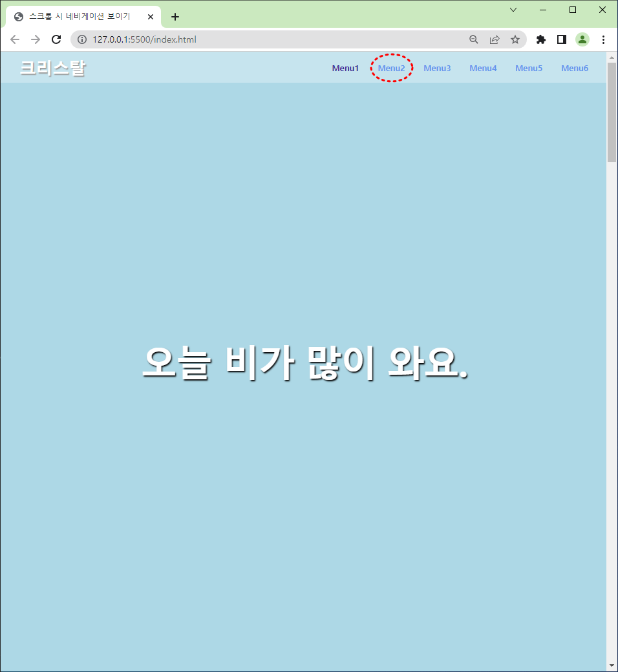Viewport: 618px width, 672px height.
Task: Share this page using the share icon
Action: (495, 39)
